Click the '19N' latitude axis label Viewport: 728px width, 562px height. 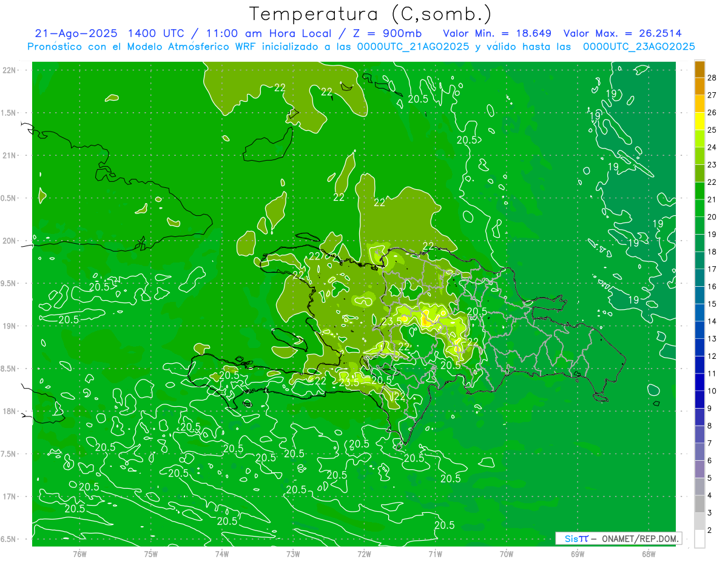9,326
